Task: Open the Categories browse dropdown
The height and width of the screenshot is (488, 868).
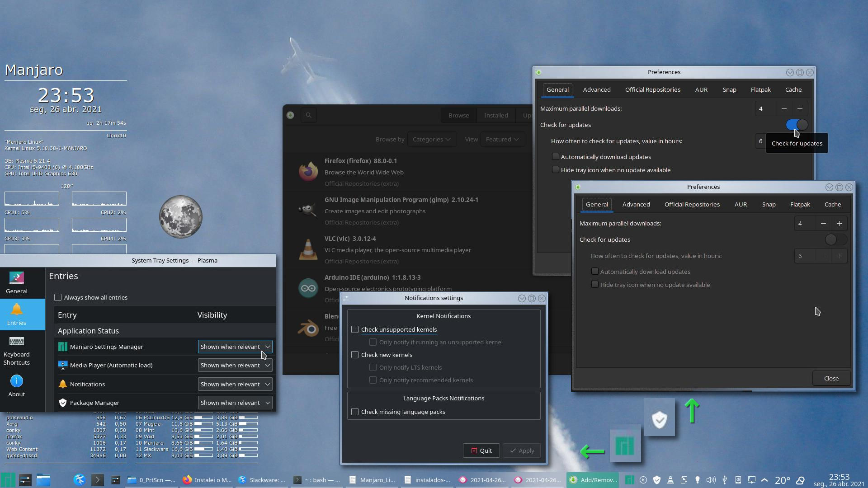Action: tap(432, 139)
